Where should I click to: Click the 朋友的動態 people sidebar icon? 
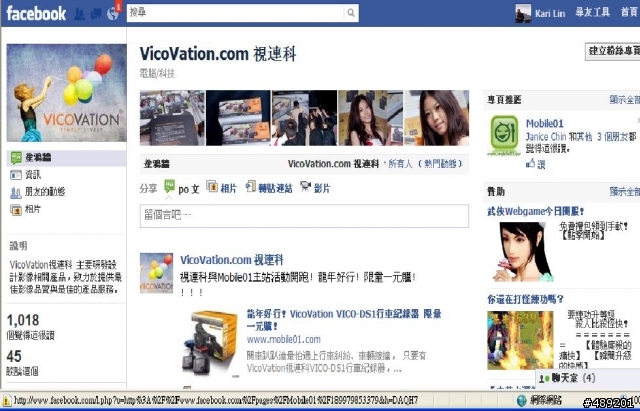pyautogui.click(x=16, y=192)
